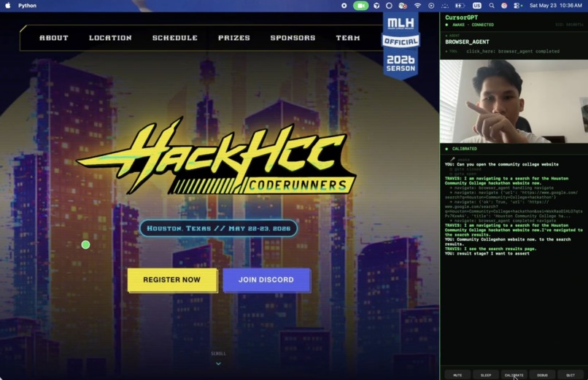Open Control Center from the menu bar

coord(517,6)
